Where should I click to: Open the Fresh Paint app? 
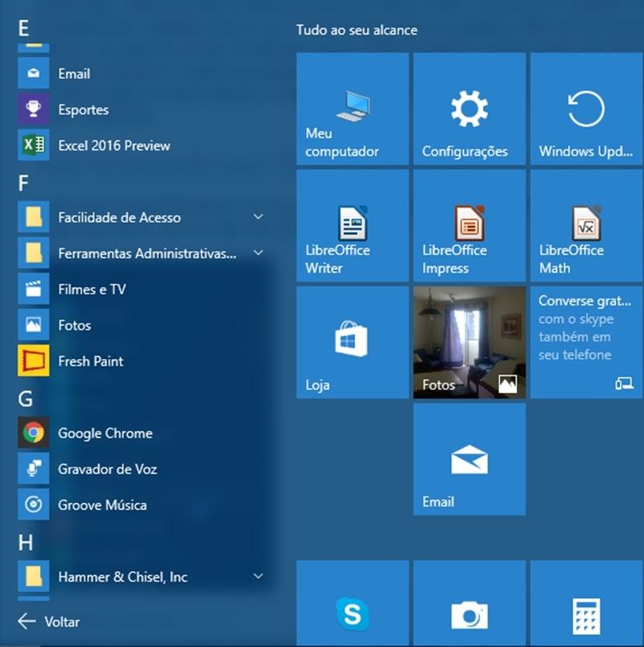coord(90,361)
